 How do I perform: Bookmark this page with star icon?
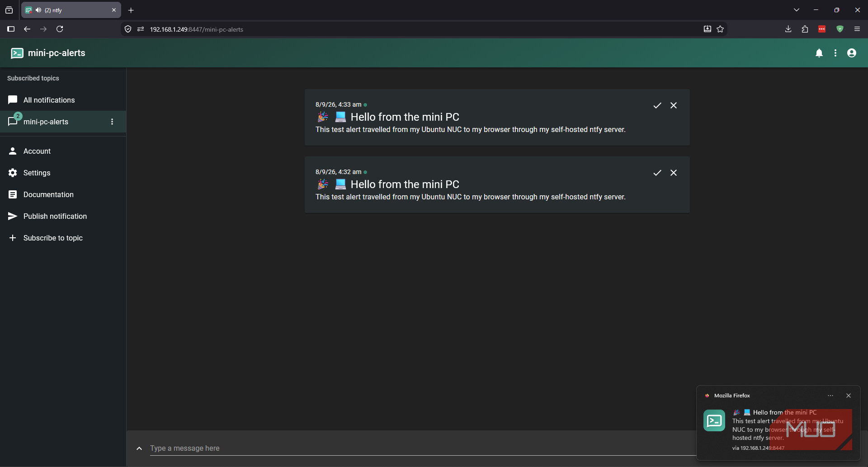coord(720,29)
